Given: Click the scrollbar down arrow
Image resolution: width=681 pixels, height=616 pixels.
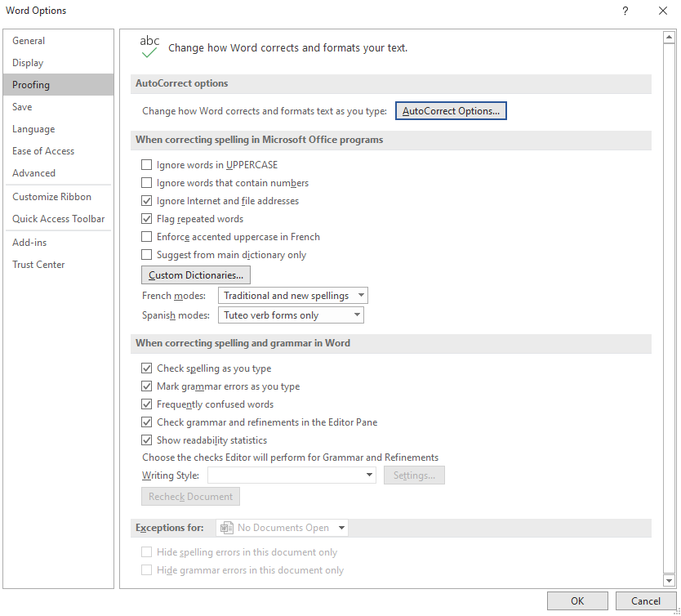Looking at the screenshot, I should (669, 580).
